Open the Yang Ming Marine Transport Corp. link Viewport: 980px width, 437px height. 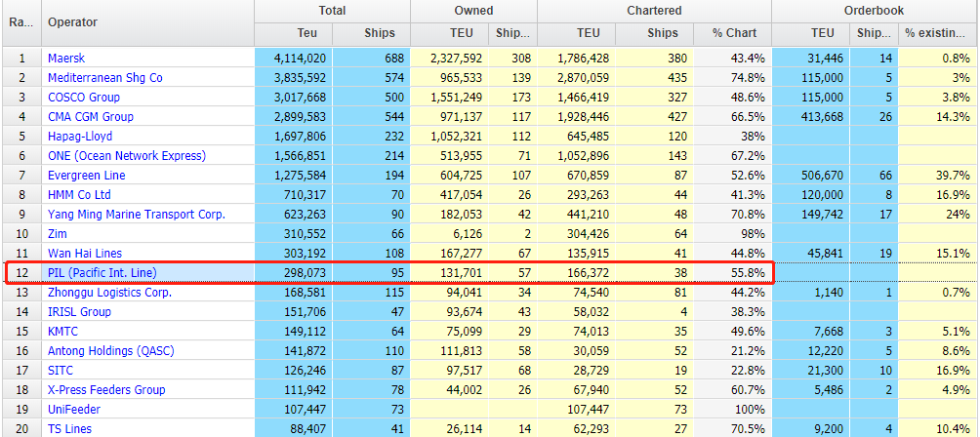pos(137,215)
